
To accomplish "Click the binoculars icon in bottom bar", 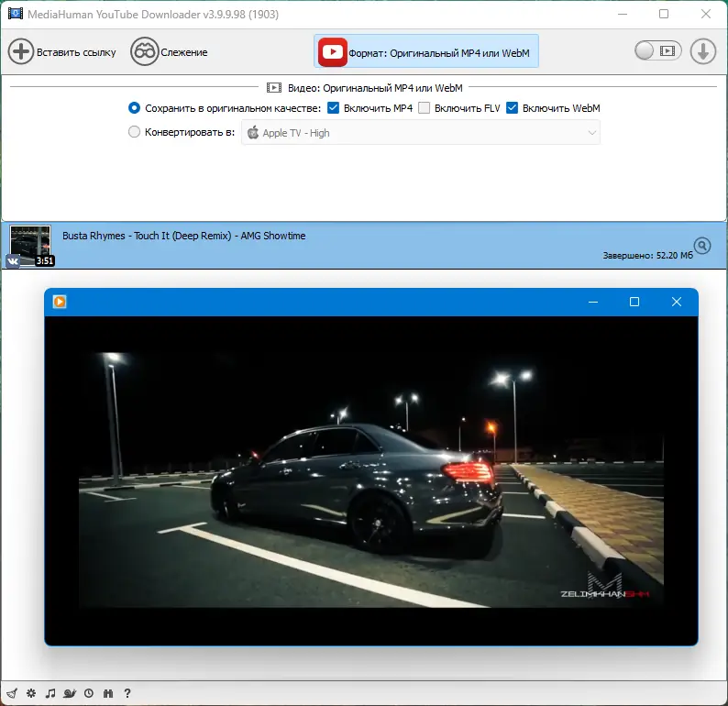I will 108,693.
